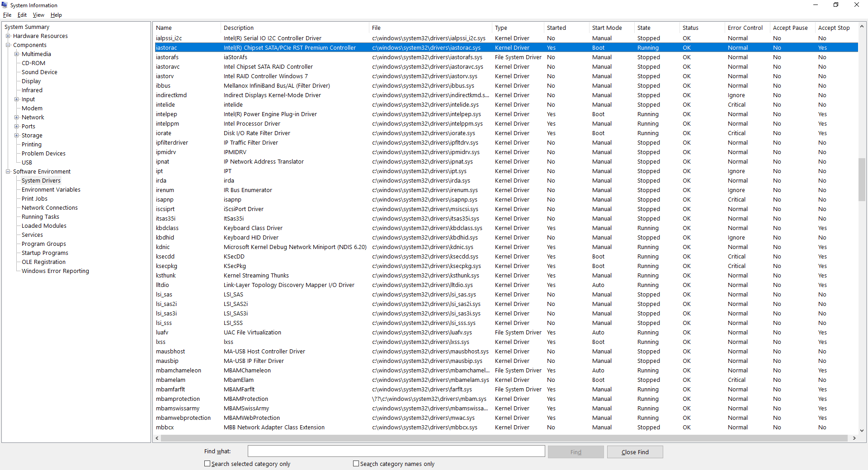Collapse the Components tree node

pos(8,45)
